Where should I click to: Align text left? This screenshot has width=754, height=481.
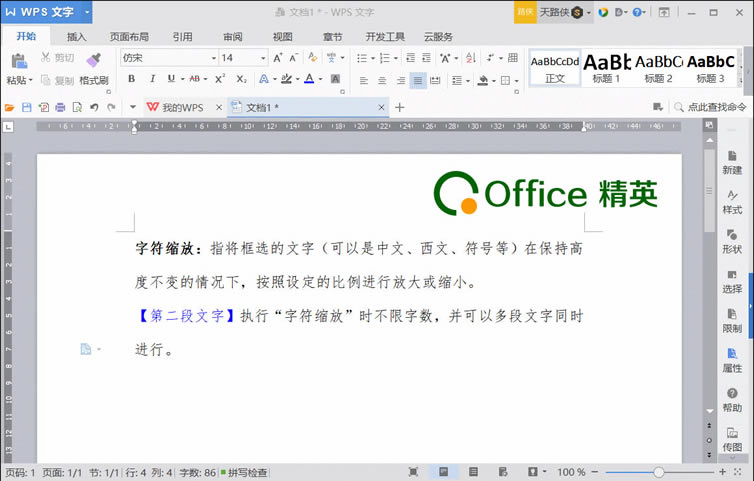click(x=364, y=80)
